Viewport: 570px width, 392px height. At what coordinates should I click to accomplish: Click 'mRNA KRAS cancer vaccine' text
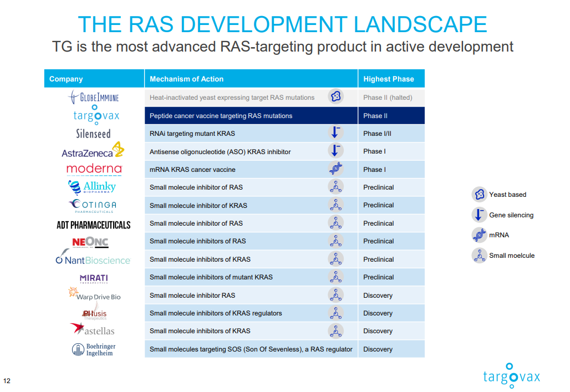point(192,170)
